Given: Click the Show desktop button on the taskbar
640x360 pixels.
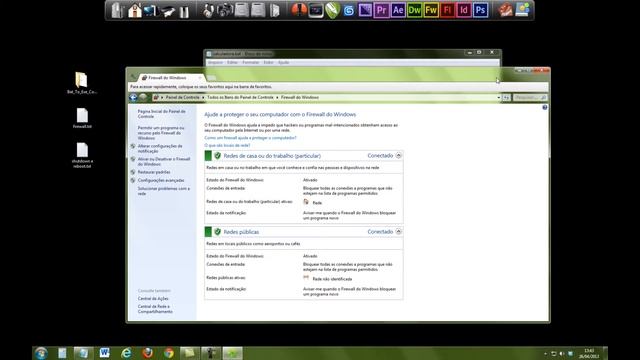Looking at the screenshot, I should [605, 353].
